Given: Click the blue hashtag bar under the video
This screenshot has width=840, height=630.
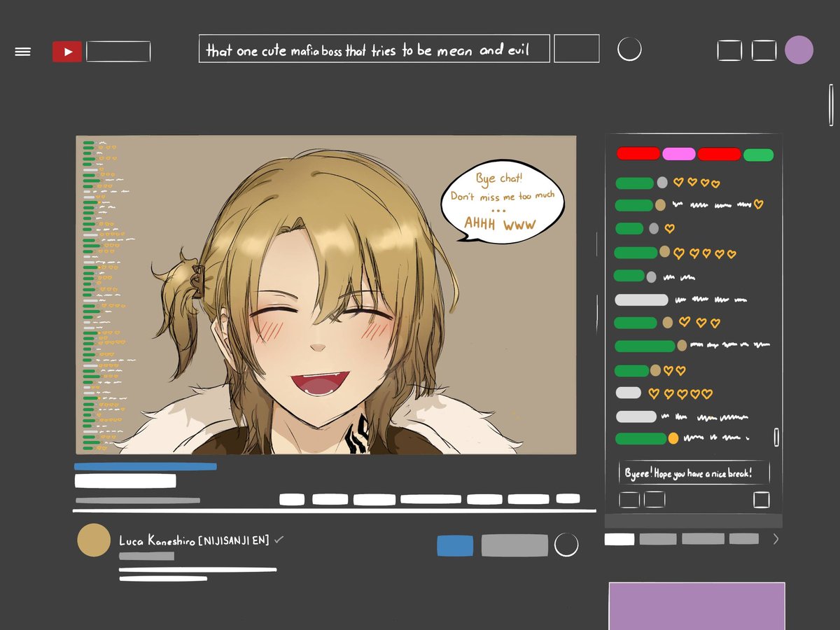Looking at the screenshot, I should click(146, 466).
